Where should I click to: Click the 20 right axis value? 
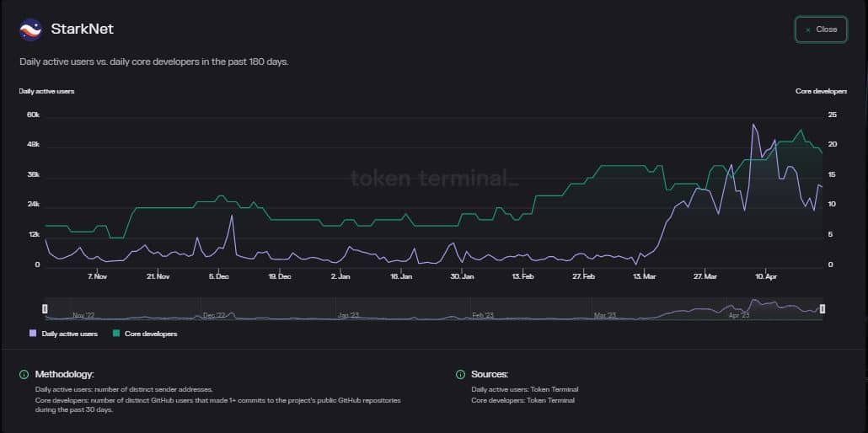[x=832, y=145]
